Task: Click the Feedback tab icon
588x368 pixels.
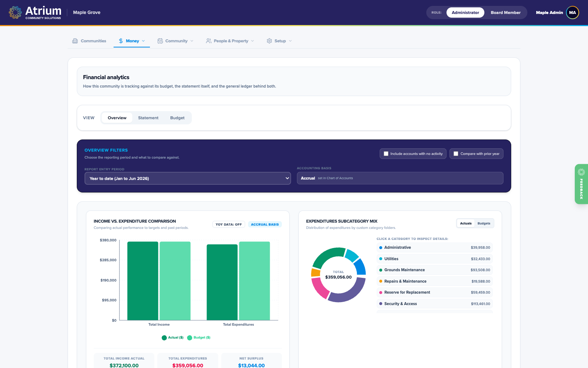Action: (x=581, y=172)
